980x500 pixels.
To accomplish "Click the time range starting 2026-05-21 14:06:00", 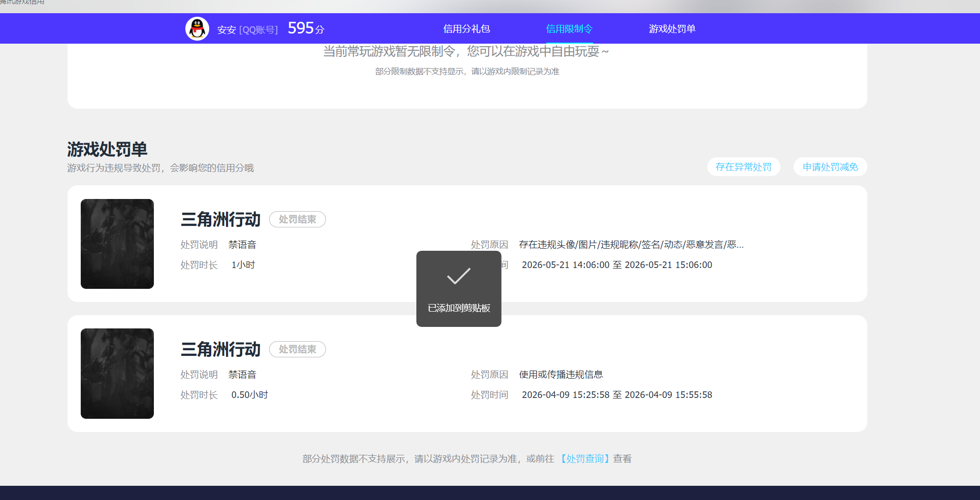I will (x=617, y=265).
